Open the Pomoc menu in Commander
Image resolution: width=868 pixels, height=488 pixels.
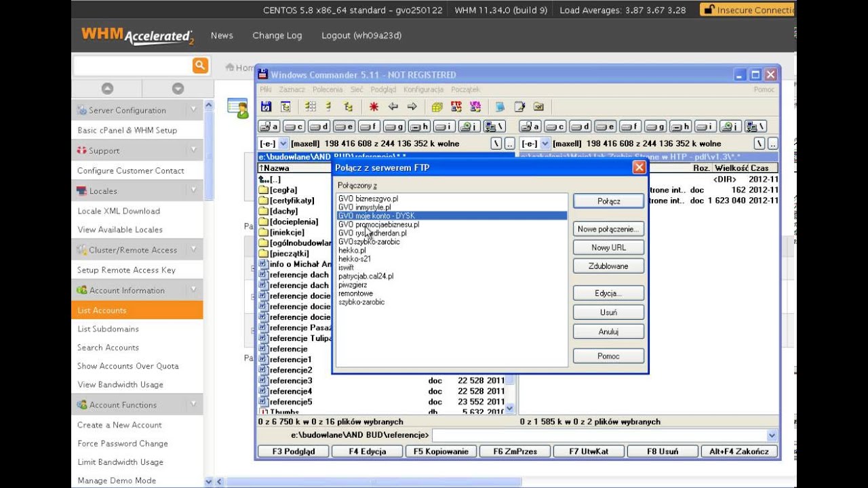[764, 89]
